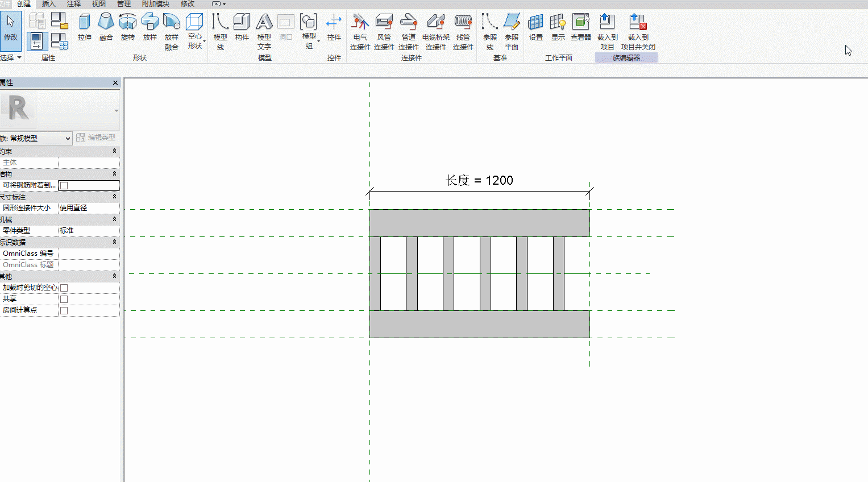The image size is (868, 482).
Task: Enable 加载时剪切的空心 checkbox
Action: [x=64, y=288]
